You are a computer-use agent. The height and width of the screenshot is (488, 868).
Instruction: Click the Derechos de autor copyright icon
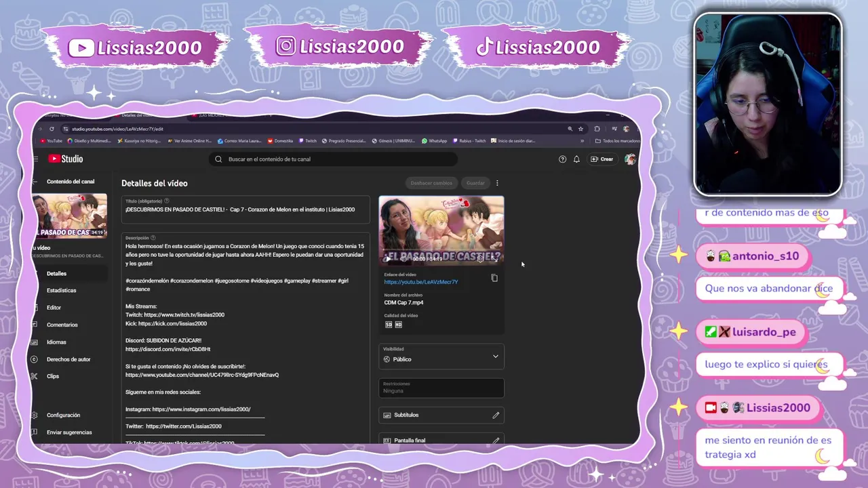pyautogui.click(x=34, y=359)
